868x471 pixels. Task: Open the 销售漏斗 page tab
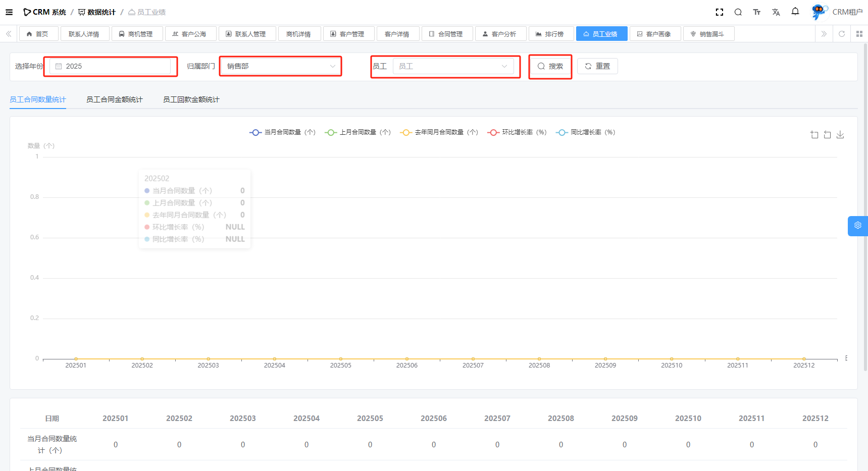point(708,34)
